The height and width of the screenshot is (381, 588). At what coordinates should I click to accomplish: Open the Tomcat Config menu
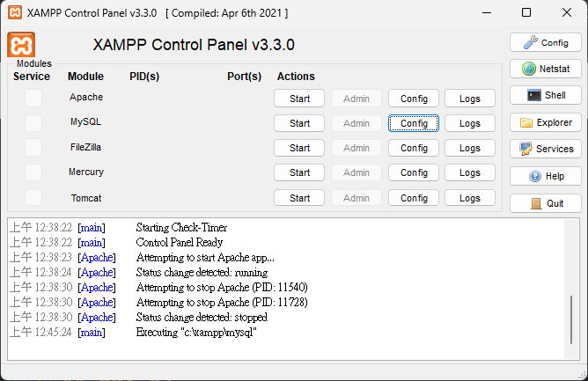click(414, 198)
